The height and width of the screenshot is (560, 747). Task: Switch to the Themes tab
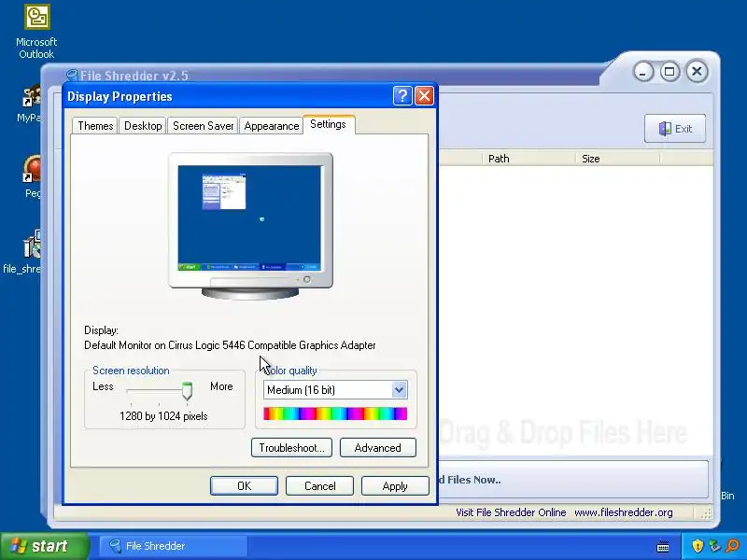(95, 126)
